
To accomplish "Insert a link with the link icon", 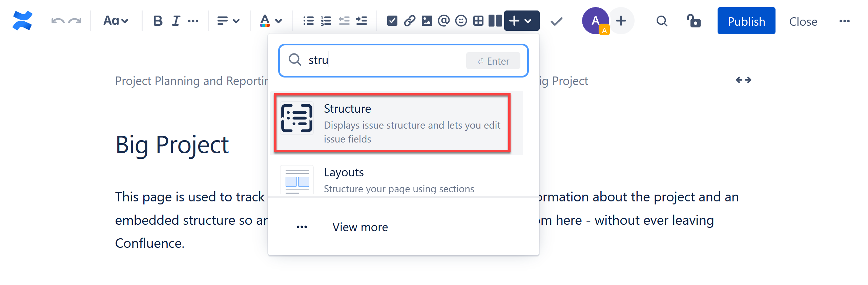I will [x=409, y=21].
